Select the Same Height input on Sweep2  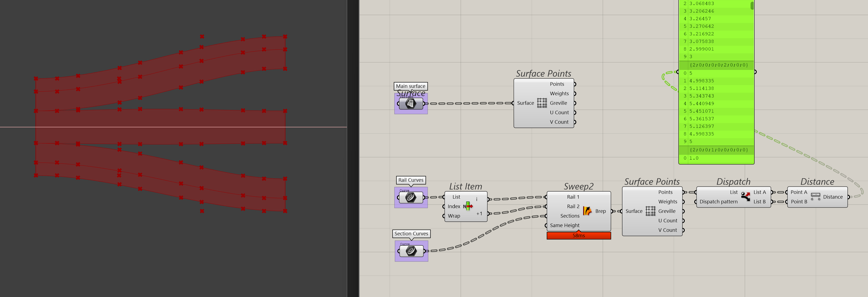click(564, 225)
